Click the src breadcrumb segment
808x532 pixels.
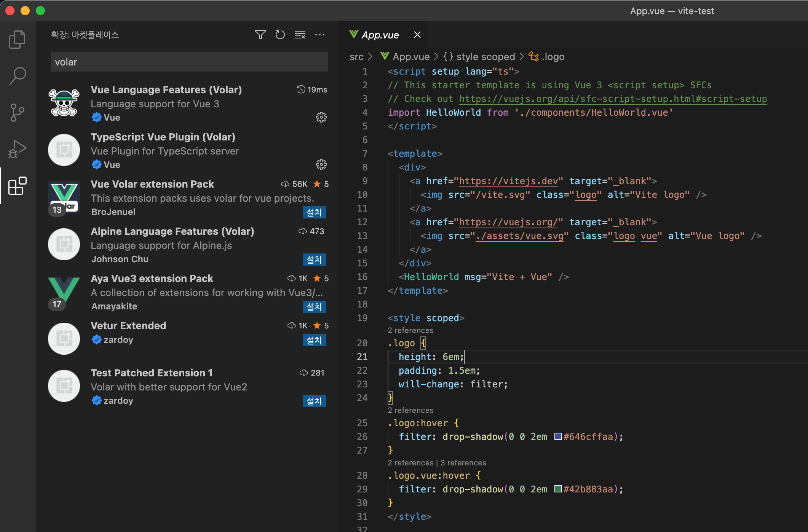[x=356, y=57]
